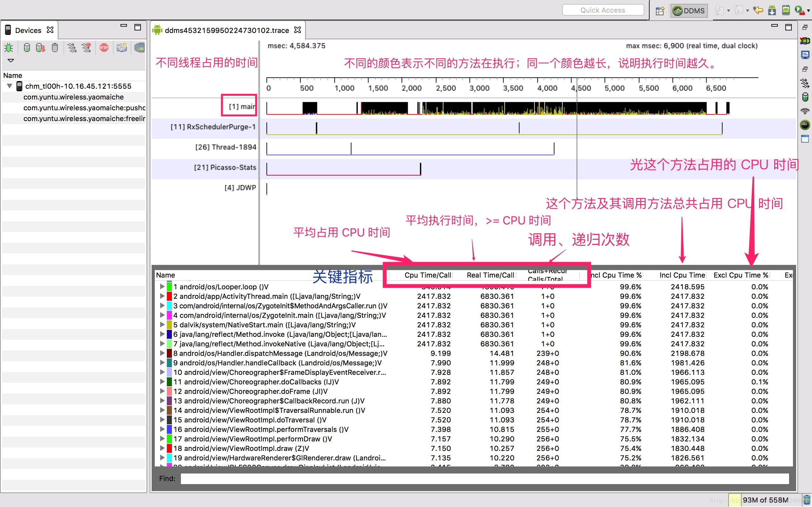Image resolution: width=812 pixels, height=507 pixels.
Task: Open the run external tools dropdown arrow
Action: (808, 11)
